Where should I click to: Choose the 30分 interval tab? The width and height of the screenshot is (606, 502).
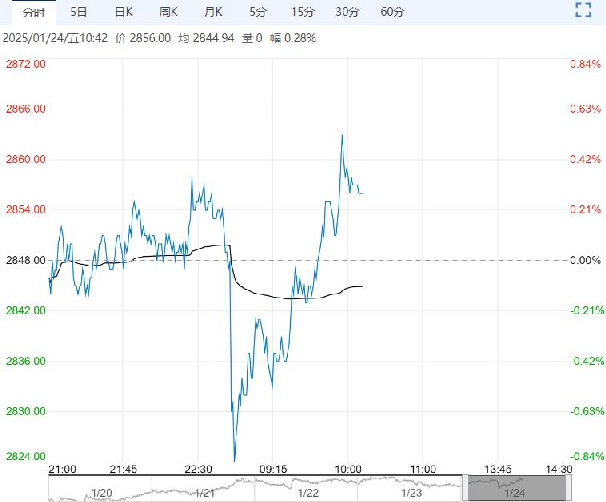347,12
